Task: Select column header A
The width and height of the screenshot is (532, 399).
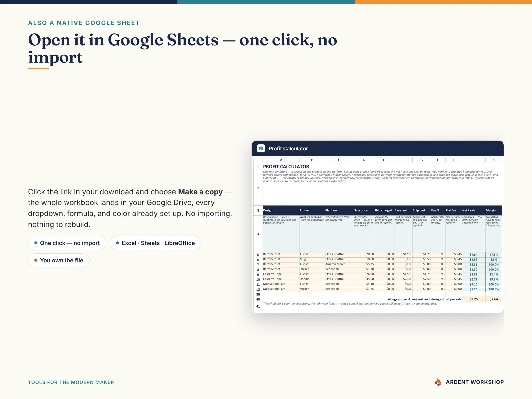Action: tap(281, 160)
